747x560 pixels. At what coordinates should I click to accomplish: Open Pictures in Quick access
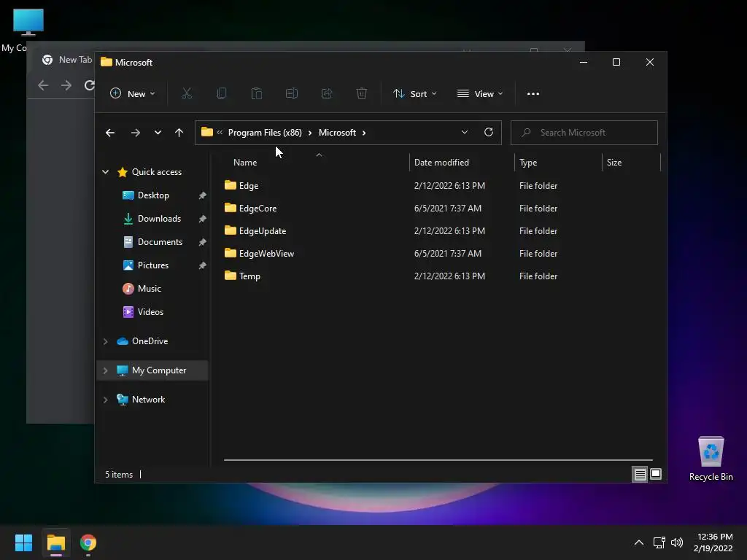tap(153, 265)
